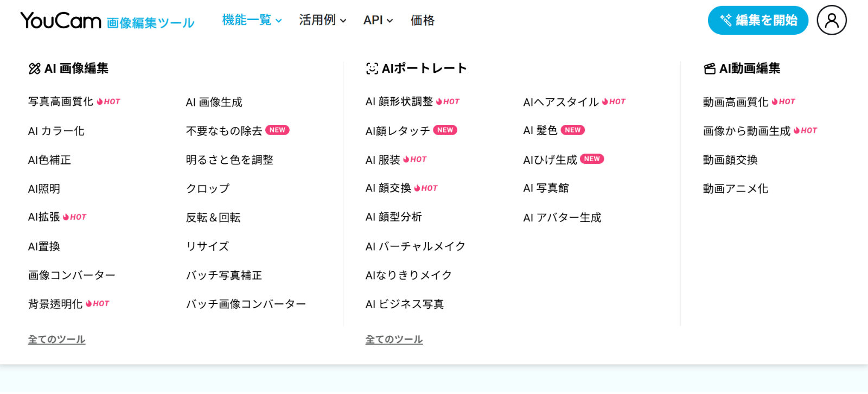Open the 価格 pricing page

coord(423,21)
